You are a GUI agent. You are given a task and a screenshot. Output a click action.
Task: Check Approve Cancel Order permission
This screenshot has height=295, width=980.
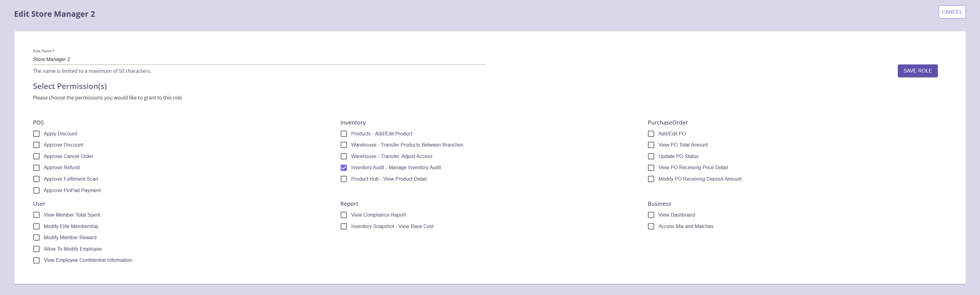pyautogui.click(x=37, y=156)
